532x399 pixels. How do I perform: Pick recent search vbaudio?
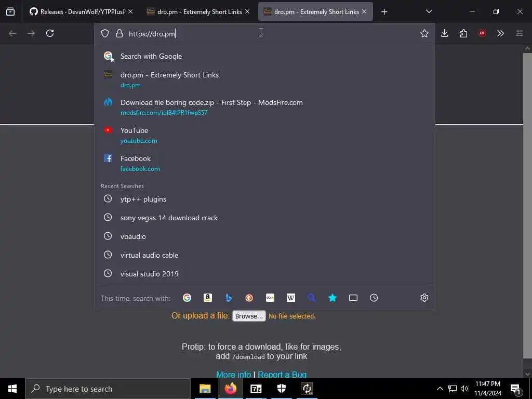tap(264, 236)
